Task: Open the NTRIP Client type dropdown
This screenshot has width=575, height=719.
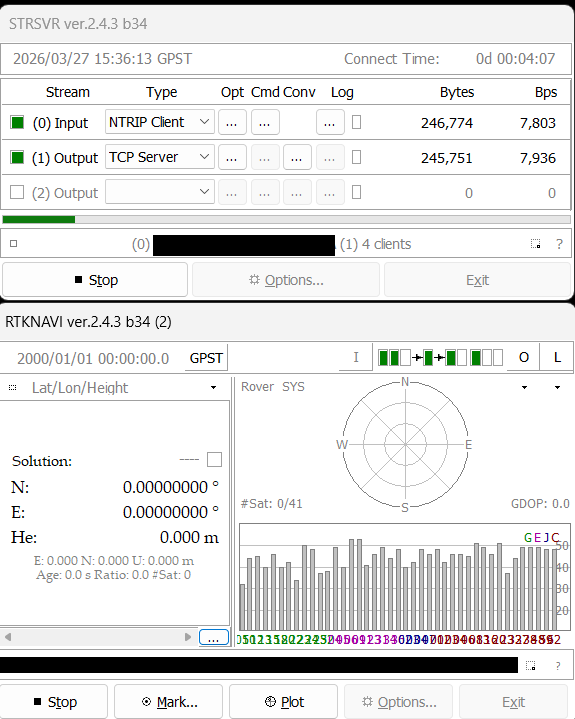Action: 160,122
